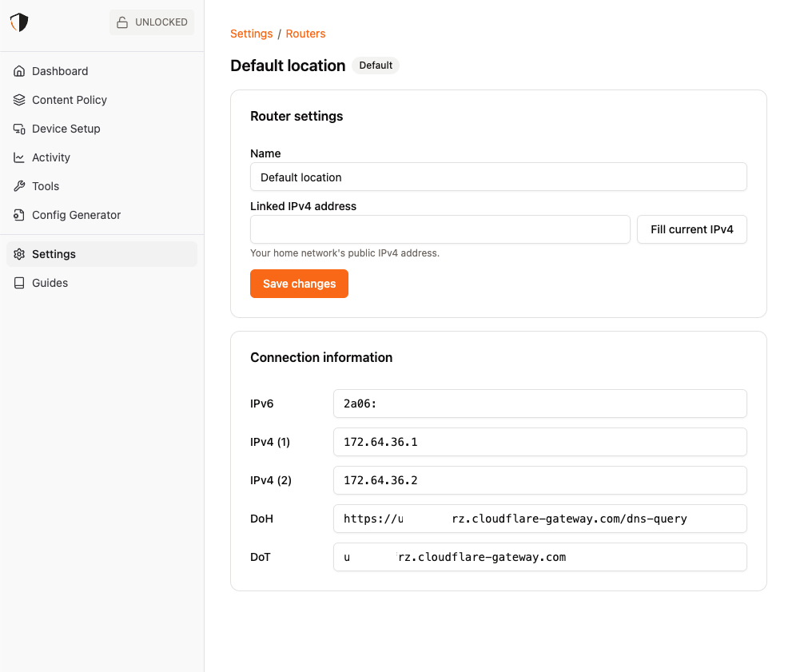Select the DoT hostname field
The width and height of the screenshot is (812, 672).
click(540, 557)
